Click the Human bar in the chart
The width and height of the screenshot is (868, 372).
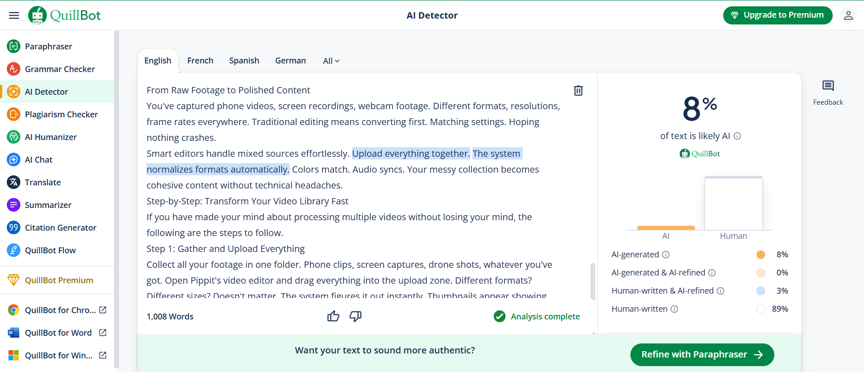click(734, 203)
